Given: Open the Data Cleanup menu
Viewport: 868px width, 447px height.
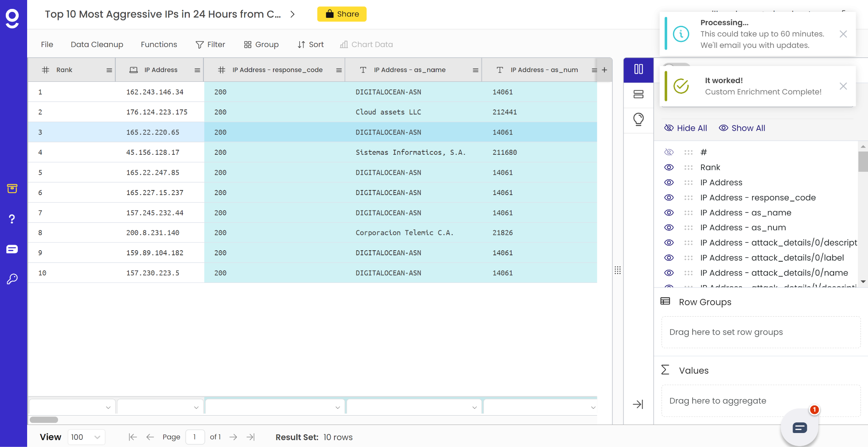Looking at the screenshot, I should coord(97,45).
